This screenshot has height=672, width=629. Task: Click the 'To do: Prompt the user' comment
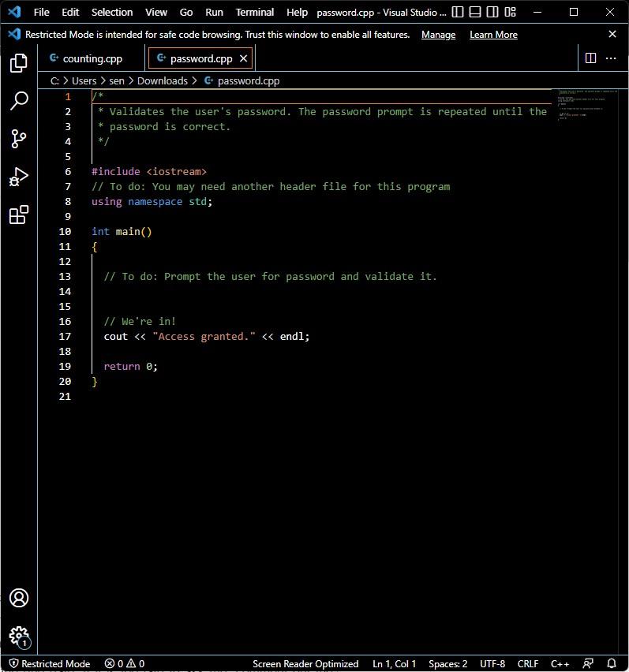(270, 276)
